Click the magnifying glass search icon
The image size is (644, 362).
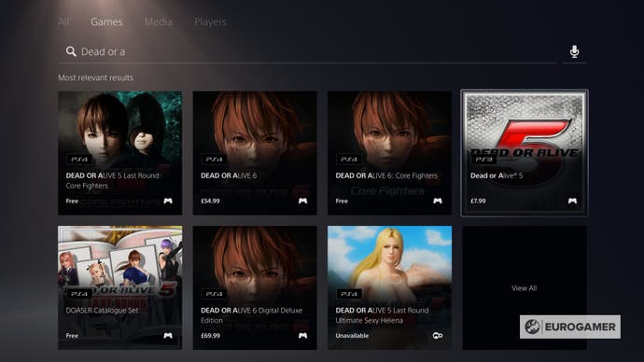click(x=71, y=51)
